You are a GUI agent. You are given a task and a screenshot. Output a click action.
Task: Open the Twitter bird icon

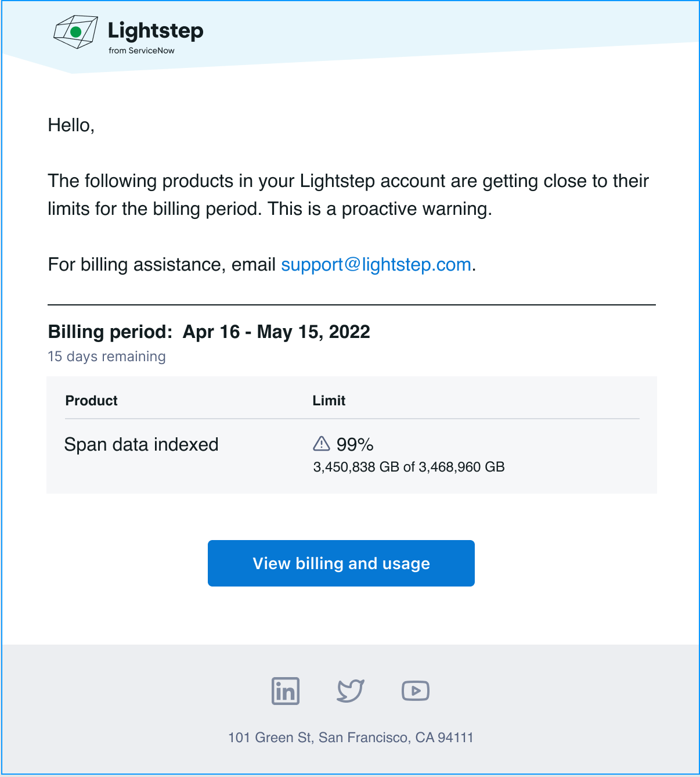click(x=351, y=690)
